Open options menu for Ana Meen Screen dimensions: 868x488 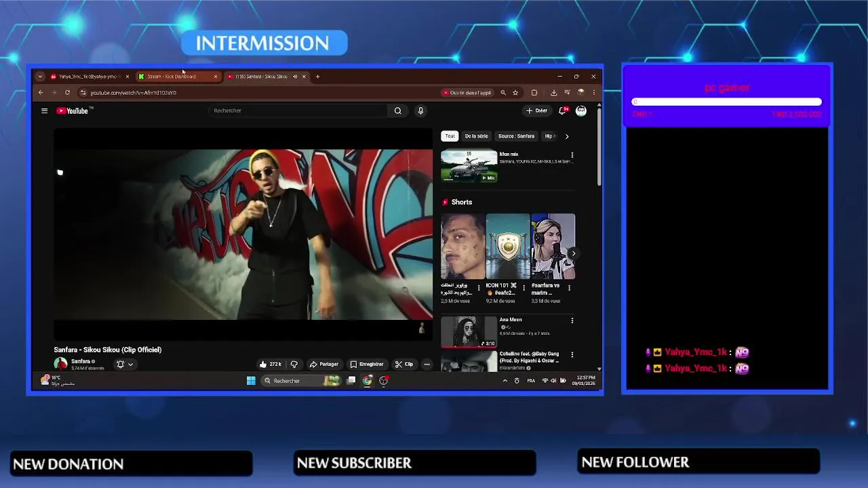[572, 321]
